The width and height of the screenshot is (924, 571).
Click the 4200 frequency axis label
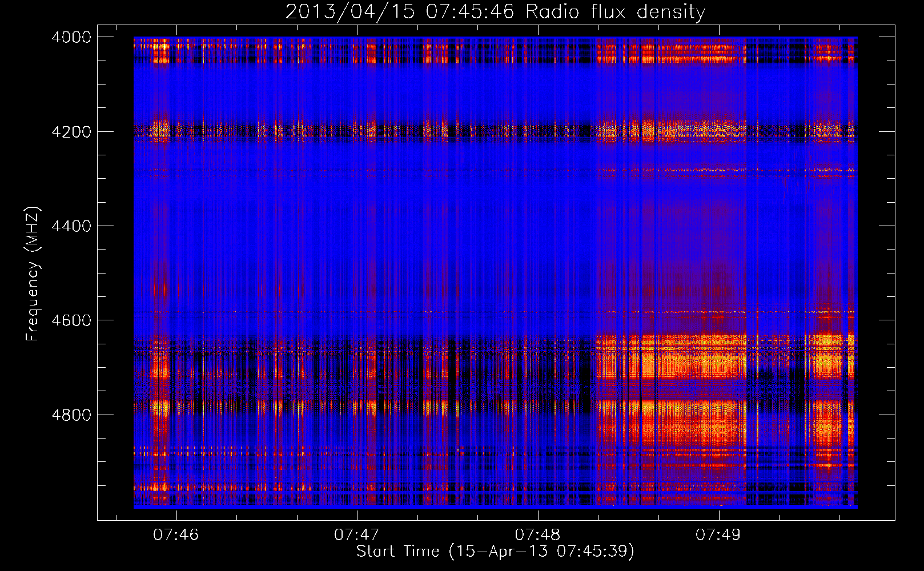[x=71, y=132]
